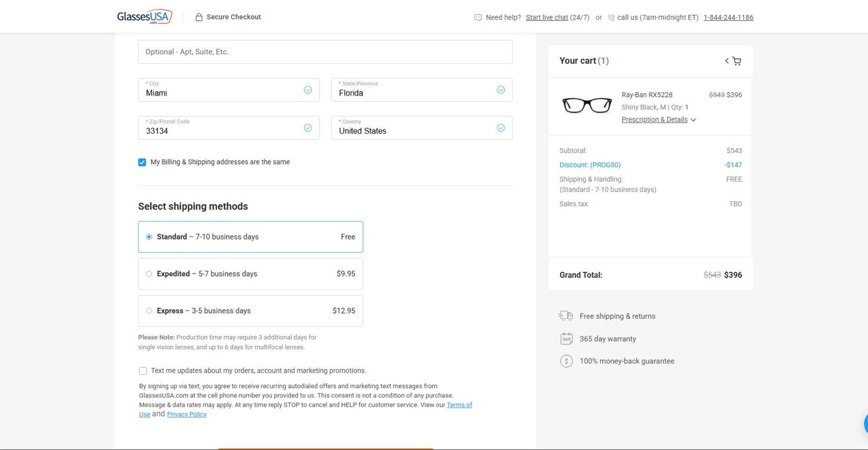Click the Select shipping methods heading

click(193, 206)
